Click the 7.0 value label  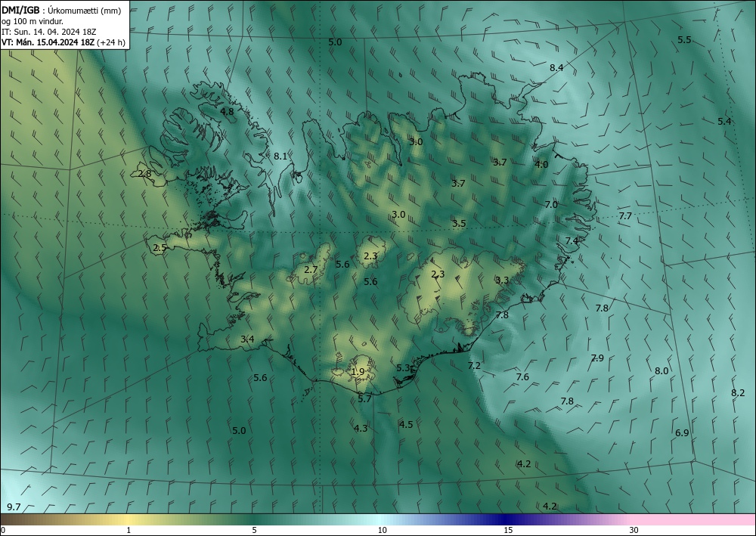[x=551, y=205]
